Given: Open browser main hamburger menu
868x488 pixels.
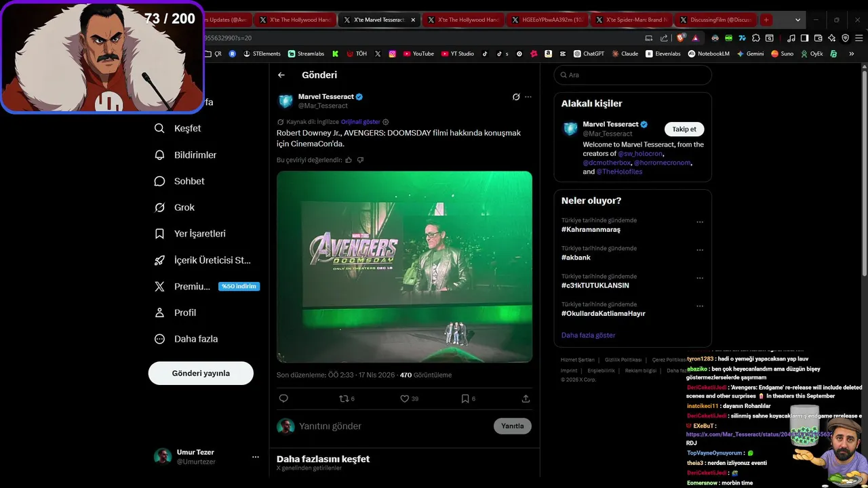Looking at the screenshot, I should 858,38.
